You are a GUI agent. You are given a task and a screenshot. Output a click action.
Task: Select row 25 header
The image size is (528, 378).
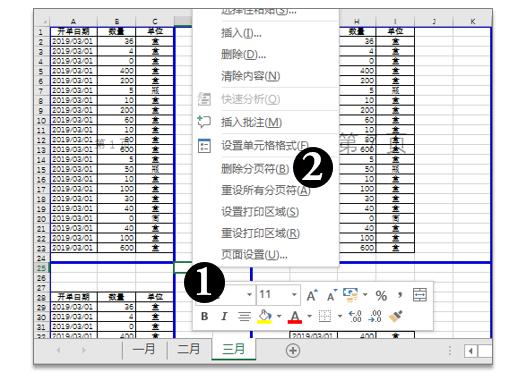41,268
